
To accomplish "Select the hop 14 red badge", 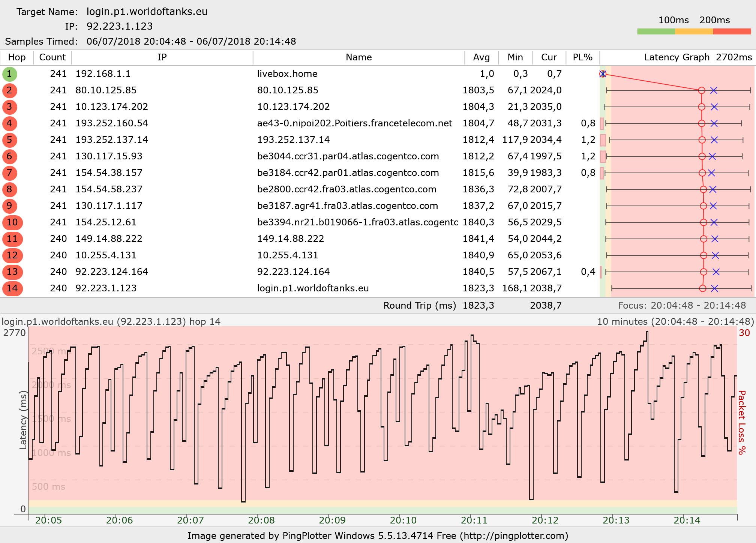I will pyautogui.click(x=12, y=288).
